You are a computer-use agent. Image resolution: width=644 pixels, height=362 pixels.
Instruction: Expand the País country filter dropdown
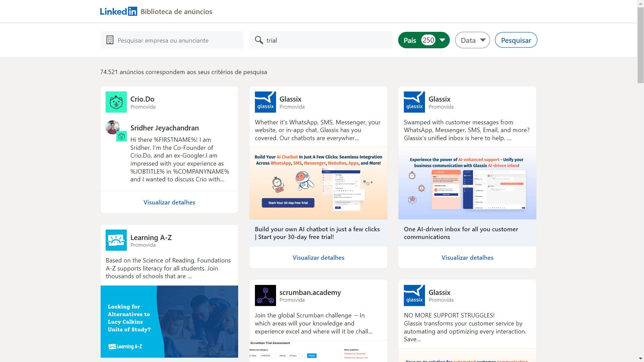tap(424, 40)
